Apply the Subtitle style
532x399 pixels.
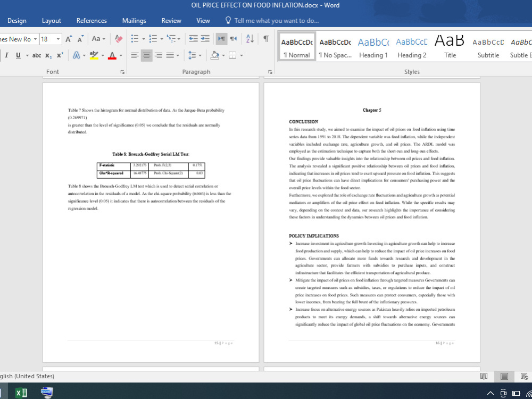[x=488, y=47]
